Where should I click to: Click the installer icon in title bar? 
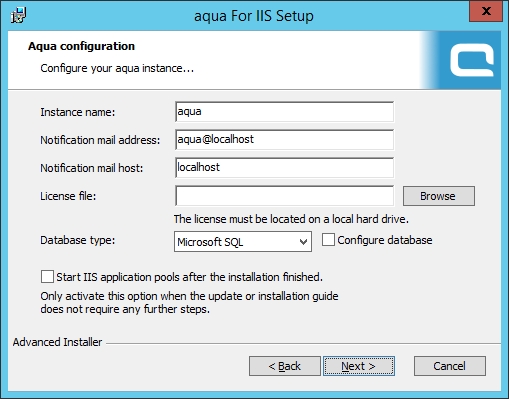(18, 15)
